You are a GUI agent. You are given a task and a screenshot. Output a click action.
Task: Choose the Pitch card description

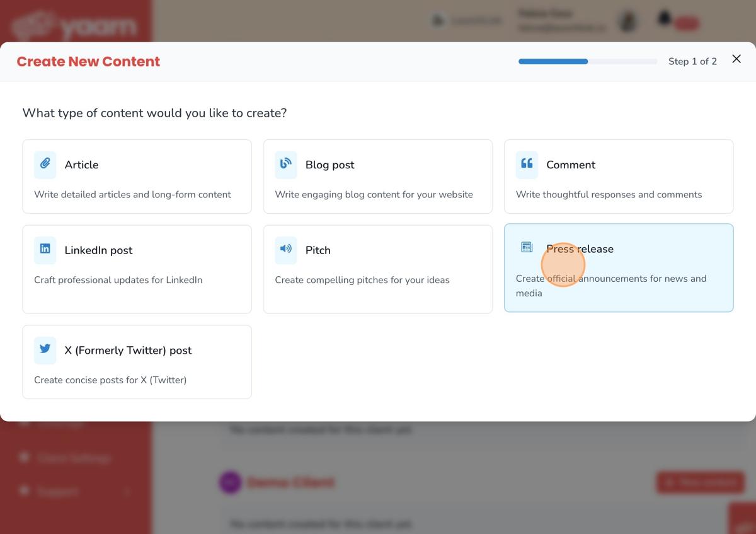[x=362, y=280]
